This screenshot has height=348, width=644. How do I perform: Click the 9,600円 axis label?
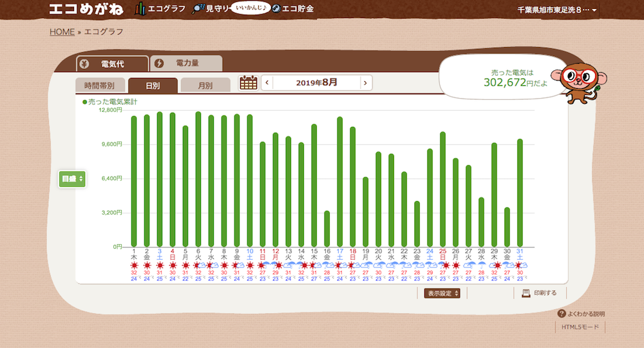(112, 144)
